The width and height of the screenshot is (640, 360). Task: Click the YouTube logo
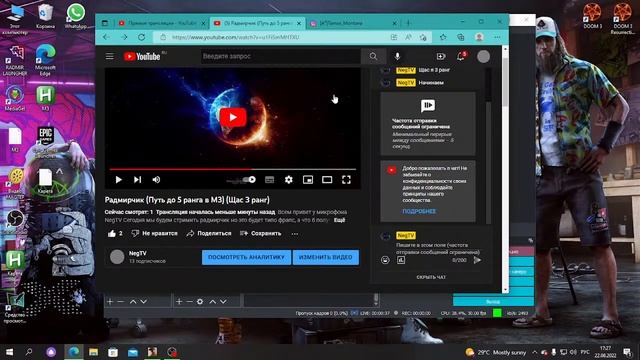pos(142,56)
